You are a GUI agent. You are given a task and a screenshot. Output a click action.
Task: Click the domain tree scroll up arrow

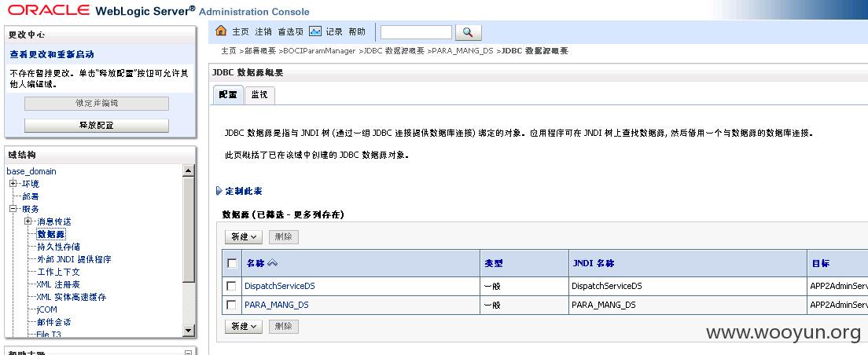[x=189, y=171]
